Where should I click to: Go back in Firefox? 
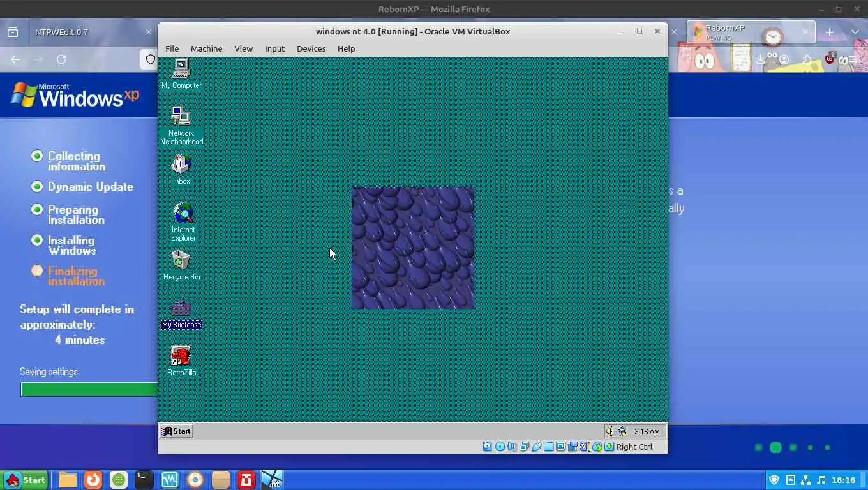point(15,59)
